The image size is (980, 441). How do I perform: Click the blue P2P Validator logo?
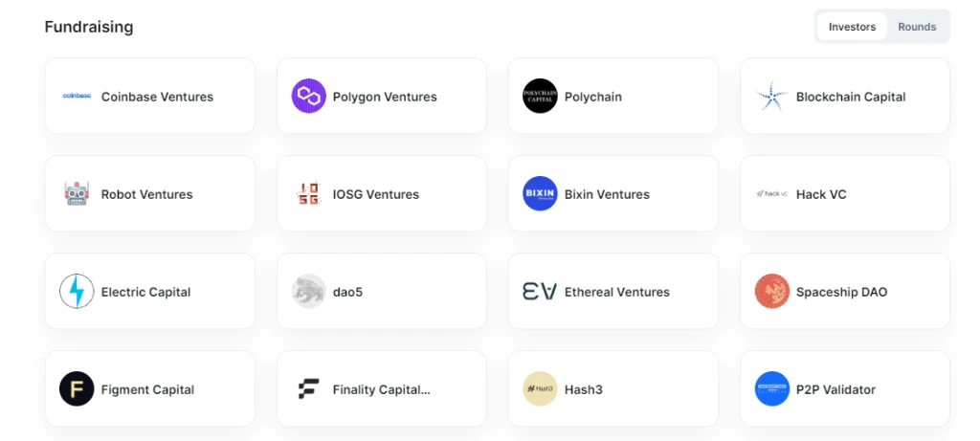(x=772, y=388)
